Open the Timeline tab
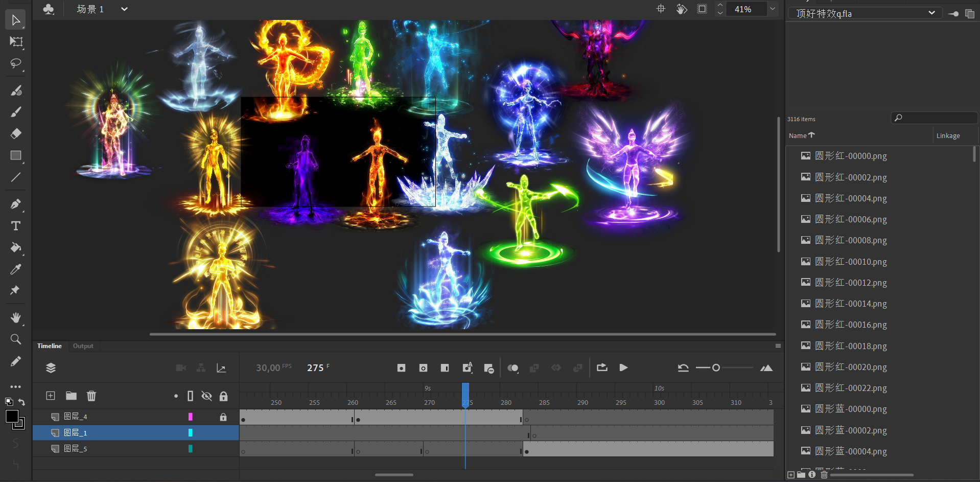Screen dimensions: 980x482 [x=50, y=346]
